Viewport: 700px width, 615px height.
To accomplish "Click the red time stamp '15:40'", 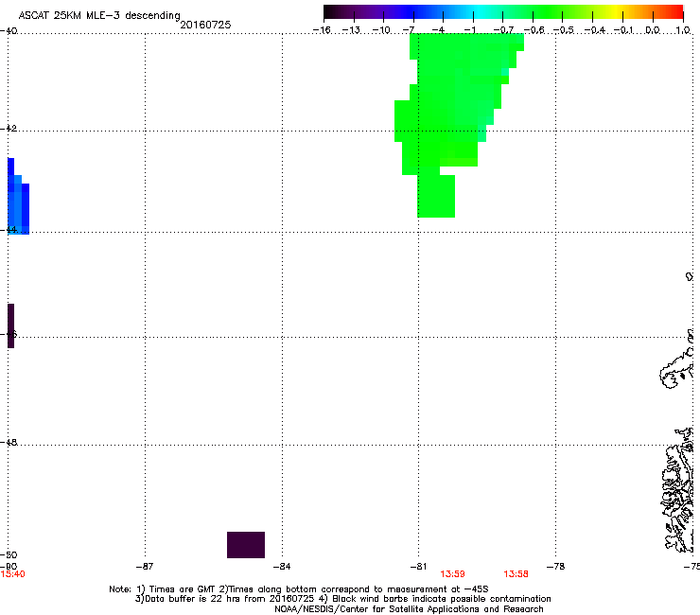I will (x=12, y=574).
